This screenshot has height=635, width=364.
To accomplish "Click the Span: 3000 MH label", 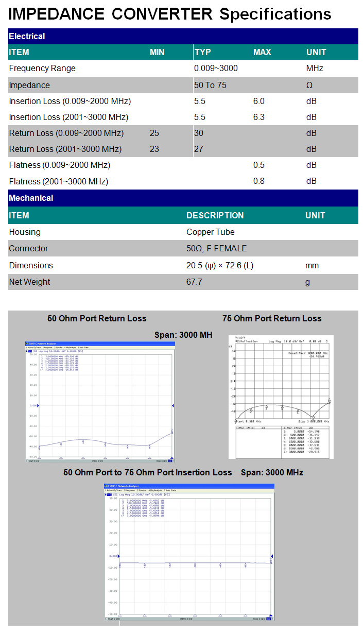I will (183, 335).
